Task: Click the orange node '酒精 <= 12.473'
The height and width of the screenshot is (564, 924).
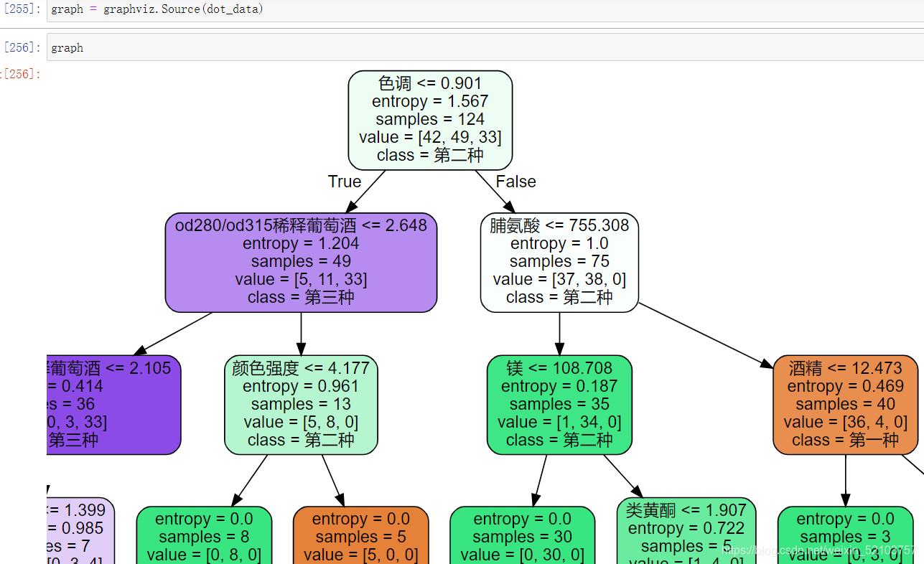Action: [x=845, y=405]
